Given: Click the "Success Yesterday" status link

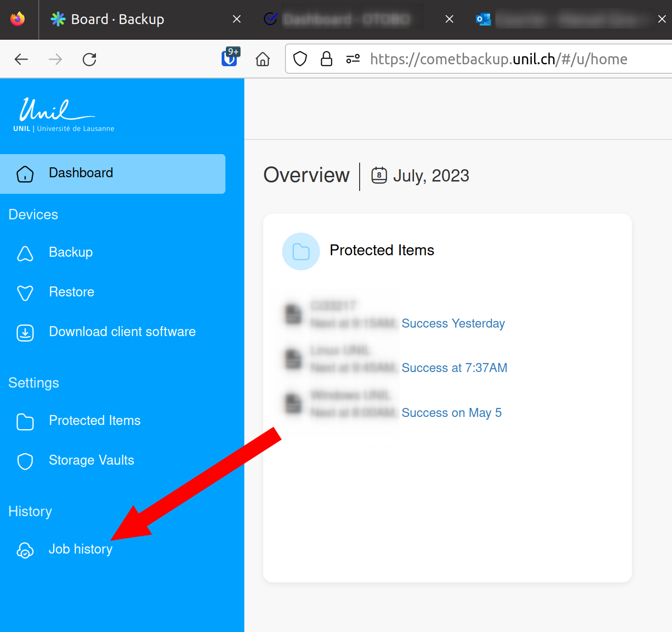Looking at the screenshot, I should click(453, 323).
